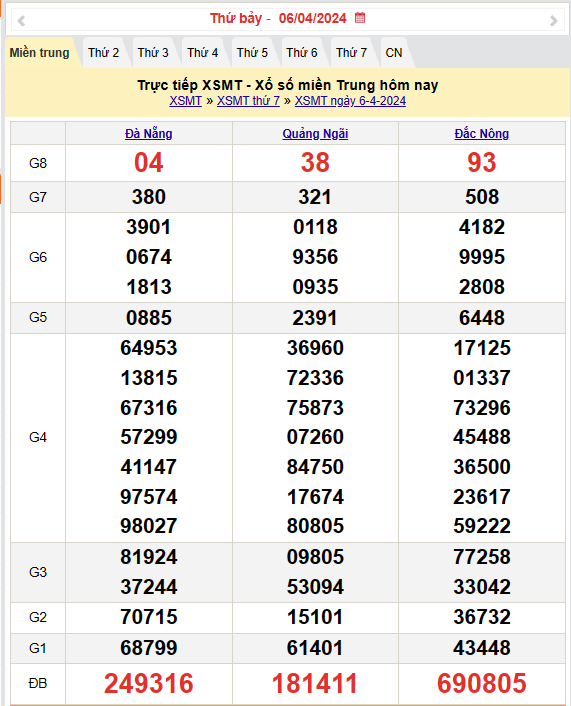Click the G7 row label

38,197
